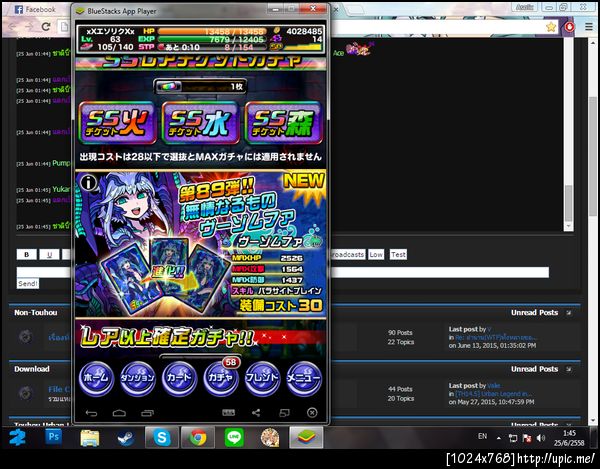Open the Non-Touhou category heading
Image resolution: width=600 pixels, height=469 pixels.
(x=36, y=313)
